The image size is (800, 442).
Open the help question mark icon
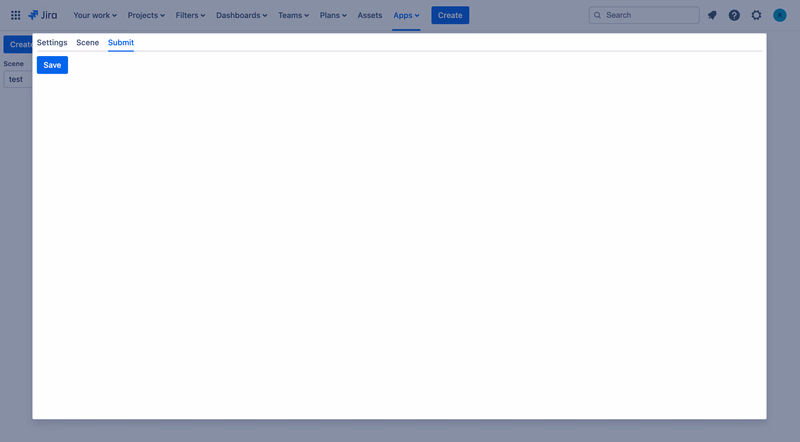734,15
